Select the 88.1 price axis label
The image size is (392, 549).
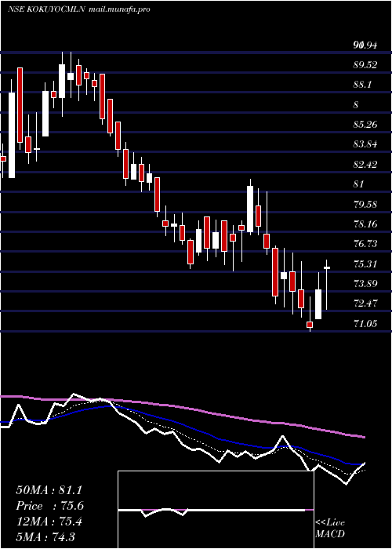point(362,85)
